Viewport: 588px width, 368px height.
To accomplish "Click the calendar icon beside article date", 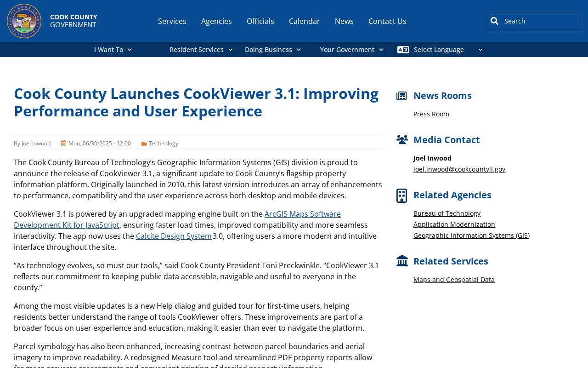I will tap(63, 144).
